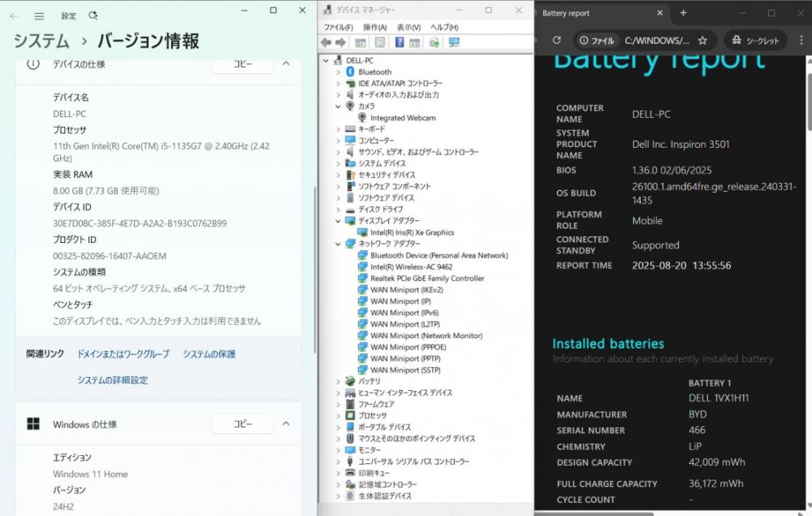812x516 pixels.
Task: Select the Battery report browser tab
Action: (601, 13)
